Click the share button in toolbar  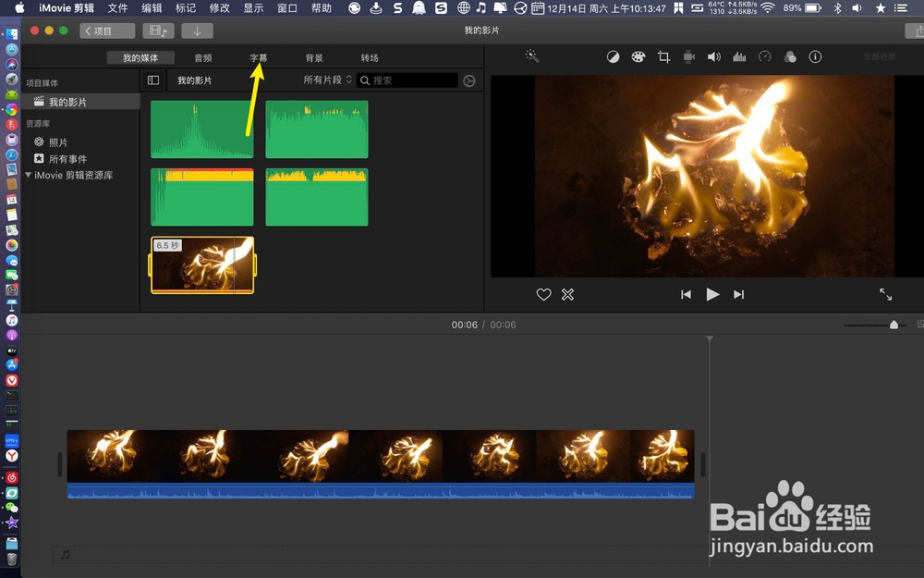pyautogui.click(x=917, y=31)
